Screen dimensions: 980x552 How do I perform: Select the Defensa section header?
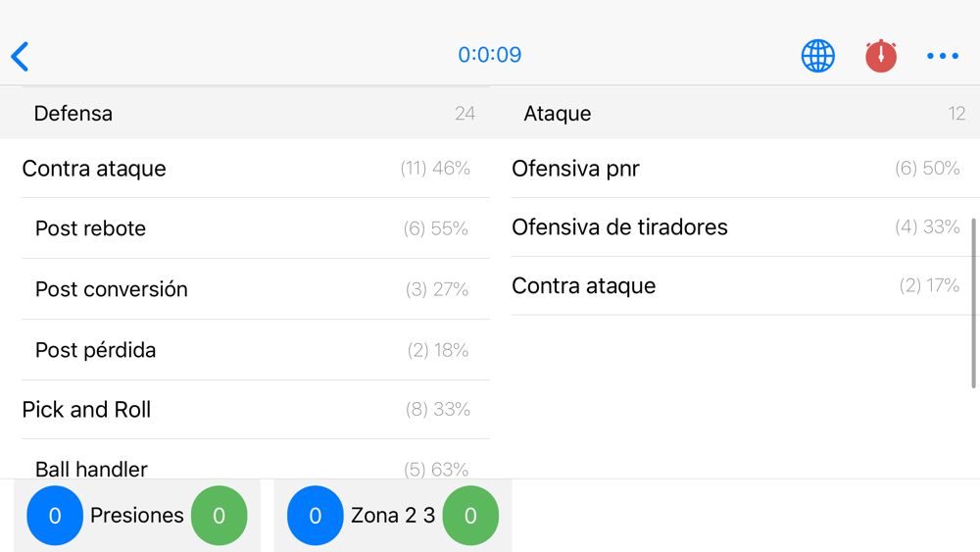click(x=245, y=113)
